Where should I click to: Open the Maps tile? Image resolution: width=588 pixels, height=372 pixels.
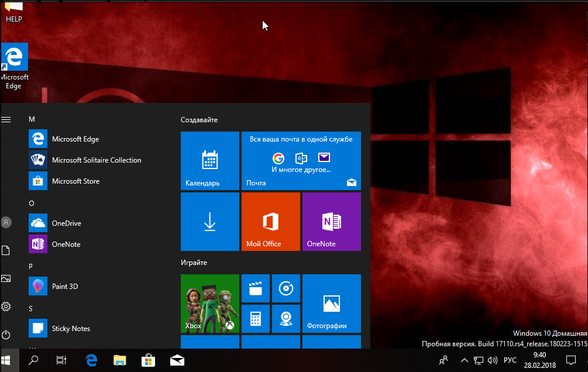pyautogui.click(x=286, y=319)
